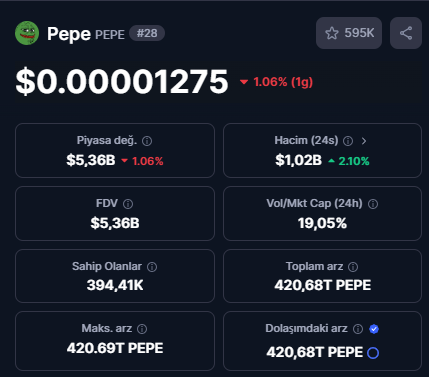Click the circulating supply progress ring
The height and width of the screenshot is (377, 429).
(373, 353)
